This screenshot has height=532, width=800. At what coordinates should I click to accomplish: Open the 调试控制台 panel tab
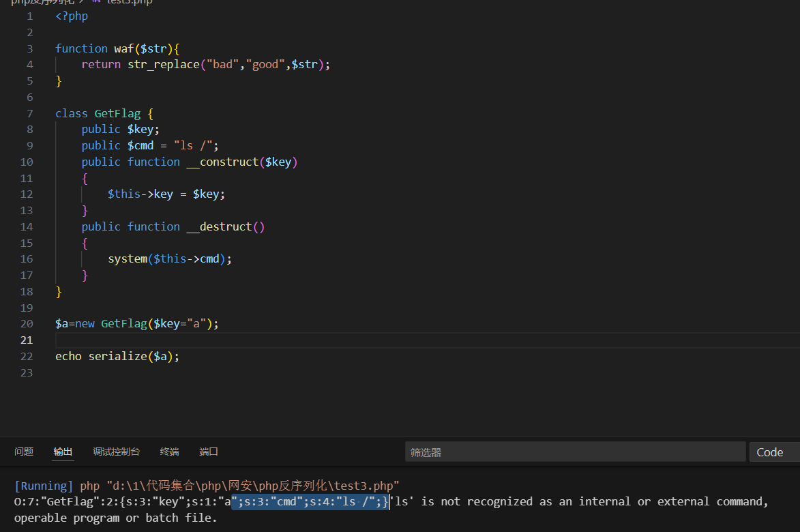point(117,452)
